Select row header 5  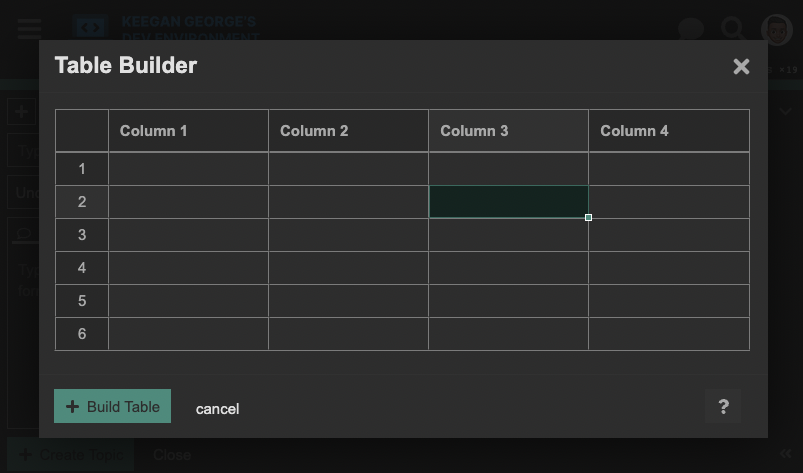click(x=82, y=301)
